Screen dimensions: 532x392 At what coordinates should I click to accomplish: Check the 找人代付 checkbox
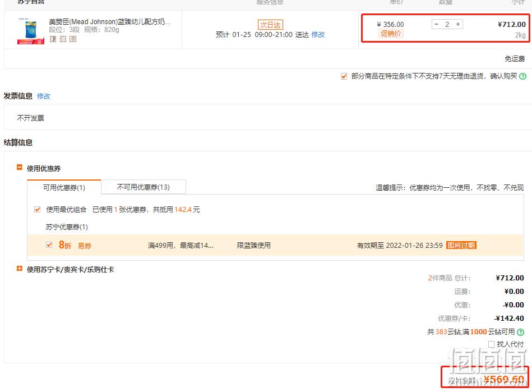[x=491, y=344]
